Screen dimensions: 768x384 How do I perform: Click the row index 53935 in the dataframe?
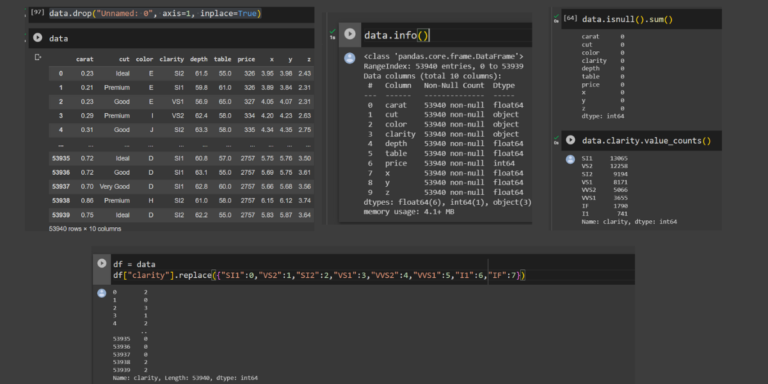(61, 159)
